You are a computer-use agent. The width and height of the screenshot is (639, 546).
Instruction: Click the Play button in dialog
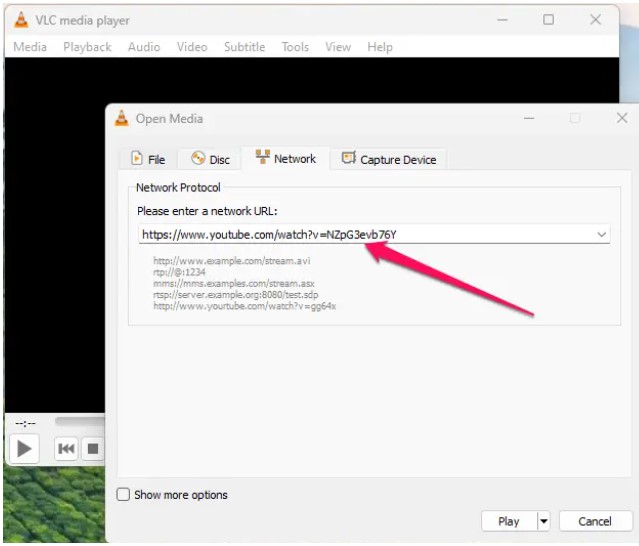[x=508, y=521]
